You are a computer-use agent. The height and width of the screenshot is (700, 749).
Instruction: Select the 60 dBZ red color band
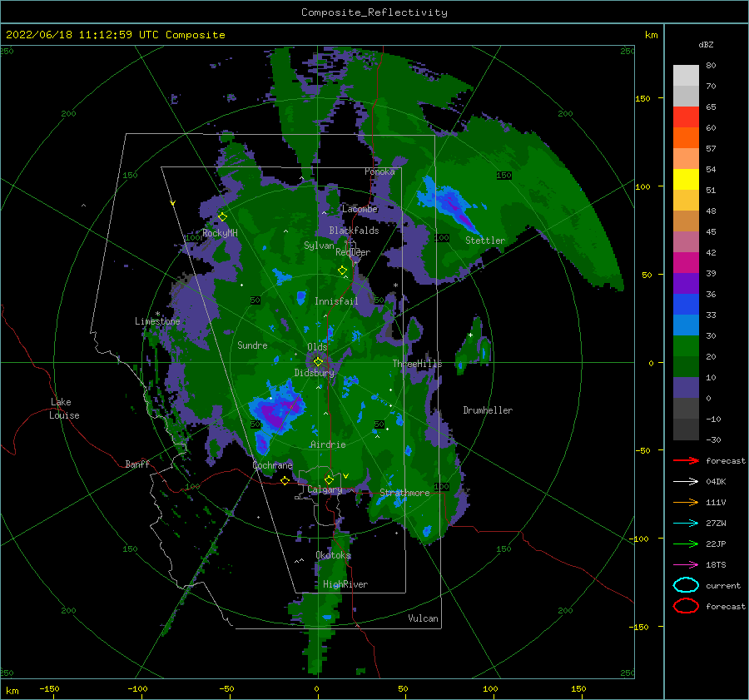click(x=686, y=117)
